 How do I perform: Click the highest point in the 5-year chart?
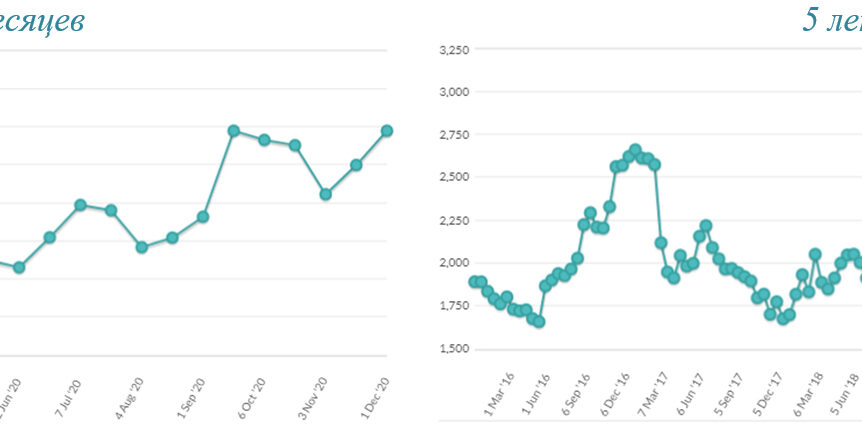coord(635,150)
